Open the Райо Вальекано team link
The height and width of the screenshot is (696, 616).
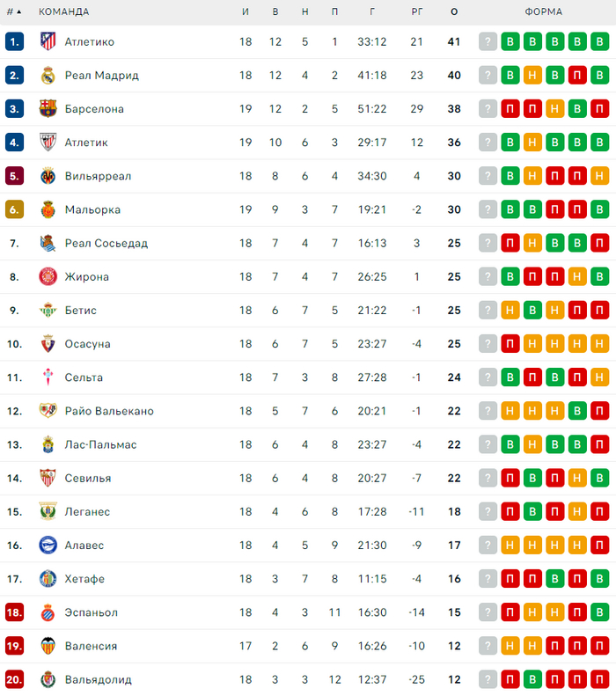pos(109,411)
